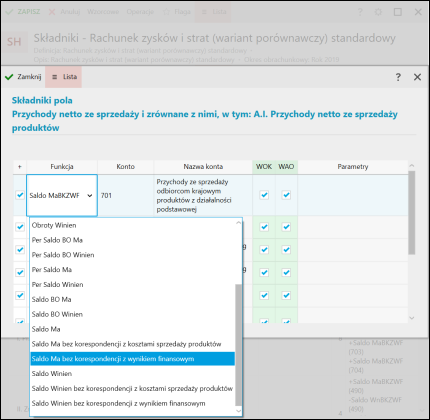Toggle WOK checkbox in the second row
430x420 pixels.
pyautogui.click(x=264, y=227)
